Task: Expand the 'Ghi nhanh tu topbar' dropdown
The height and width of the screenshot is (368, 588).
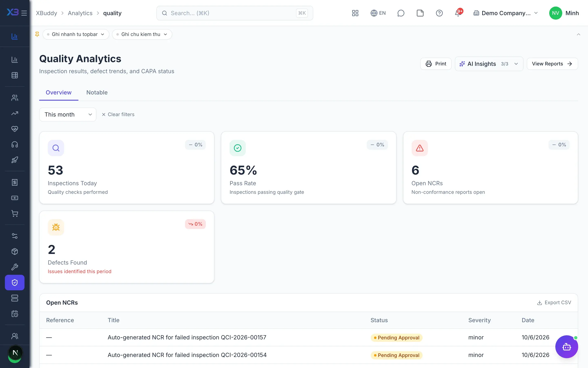Action: click(x=76, y=34)
